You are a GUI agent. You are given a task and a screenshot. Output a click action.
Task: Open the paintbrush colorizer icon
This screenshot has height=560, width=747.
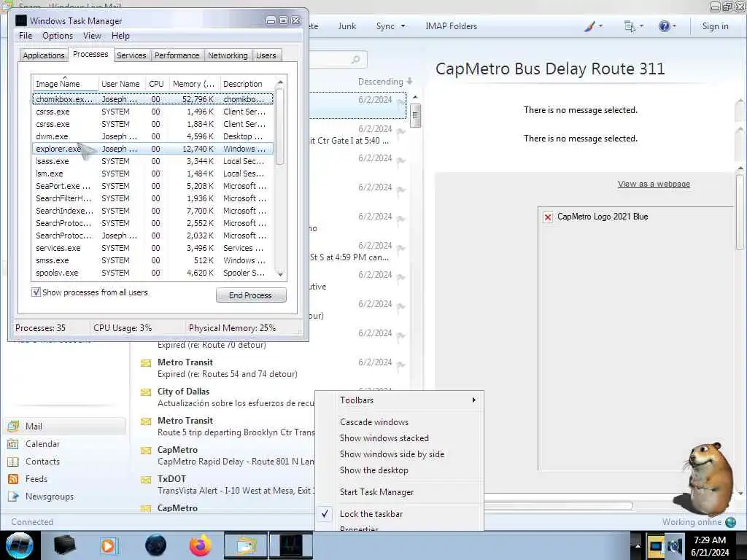click(589, 26)
